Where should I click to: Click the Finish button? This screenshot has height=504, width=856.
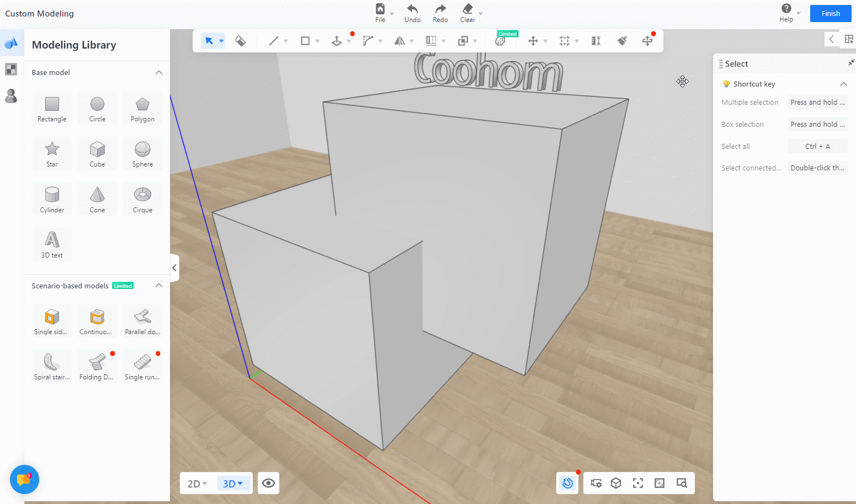pos(831,13)
